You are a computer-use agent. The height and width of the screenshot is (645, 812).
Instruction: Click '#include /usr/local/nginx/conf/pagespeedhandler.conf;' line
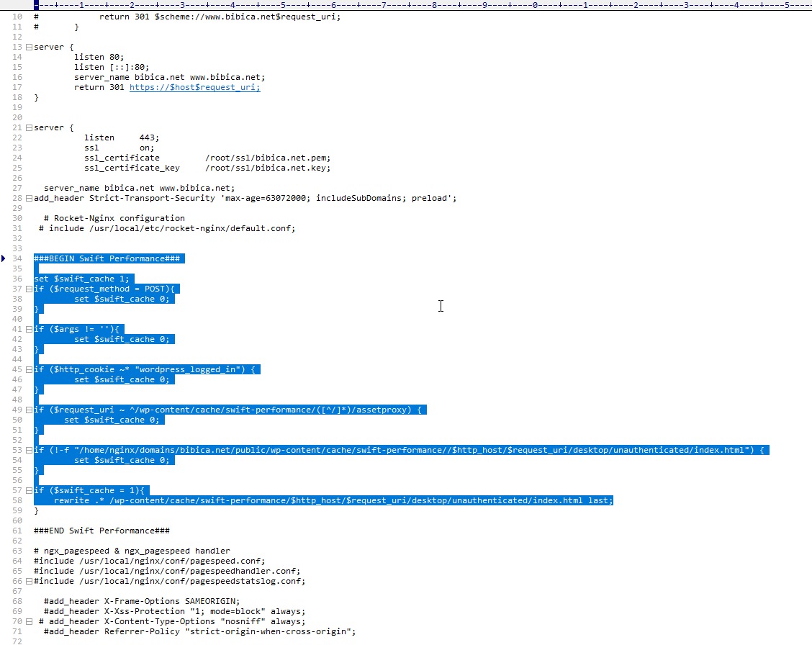167,571
